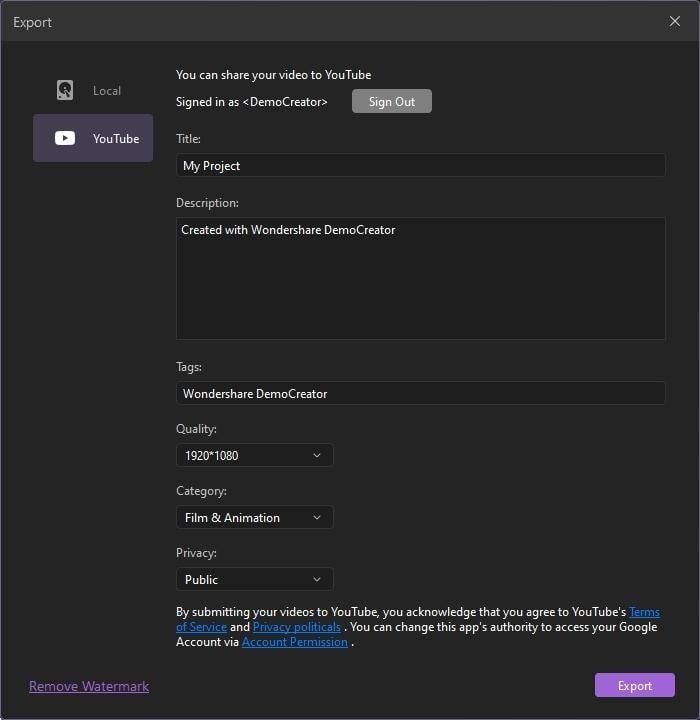This screenshot has width=700, height=720.
Task: Click inside the Description text area
Action: coord(420,278)
